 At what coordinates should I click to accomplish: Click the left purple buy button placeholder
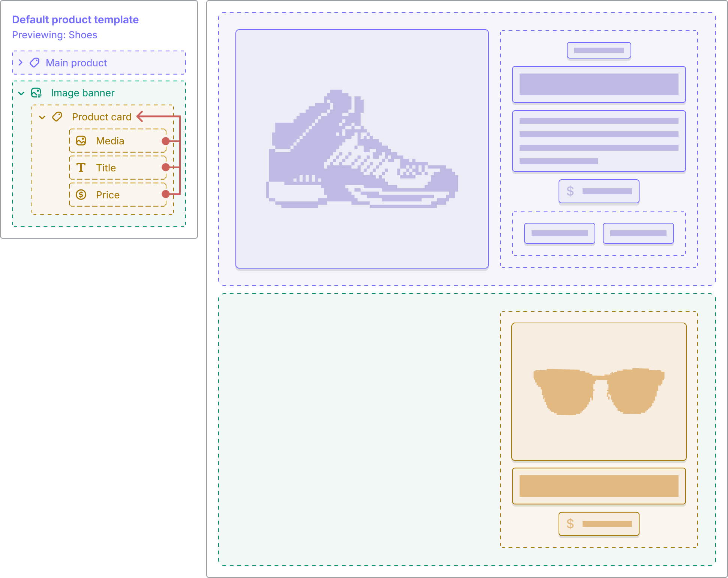[x=560, y=233]
